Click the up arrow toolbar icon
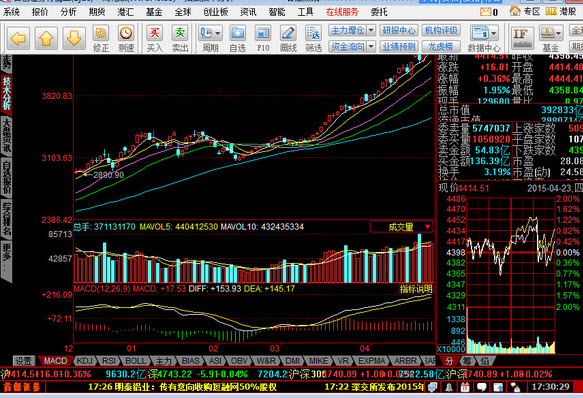The height and width of the screenshot is (398, 583). tap(46, 38)
